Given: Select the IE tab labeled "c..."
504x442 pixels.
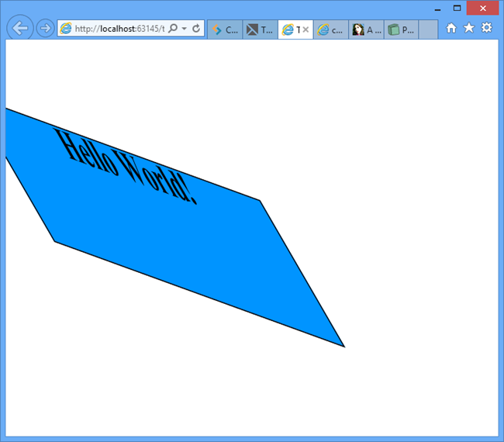Looking at the screenshot, I should click(330, 30).
